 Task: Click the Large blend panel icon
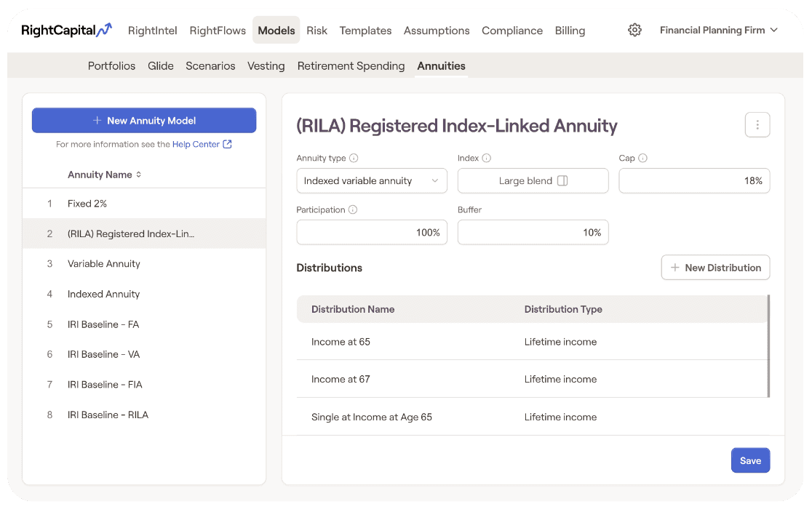562,180
